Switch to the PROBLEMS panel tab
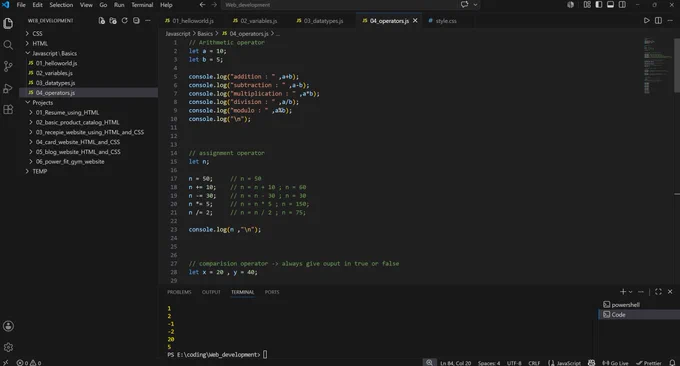This screenshot has width=680, height=366. point(179,292)
